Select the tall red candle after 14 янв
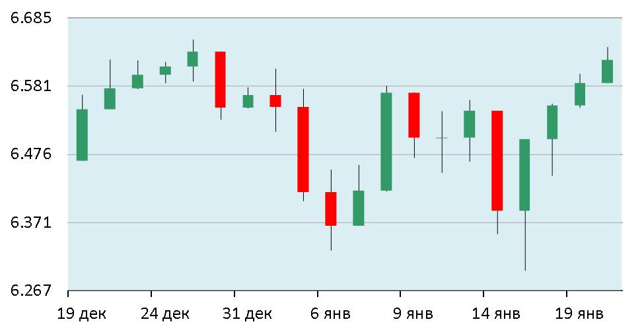The image size is (644, 334). 497,160
